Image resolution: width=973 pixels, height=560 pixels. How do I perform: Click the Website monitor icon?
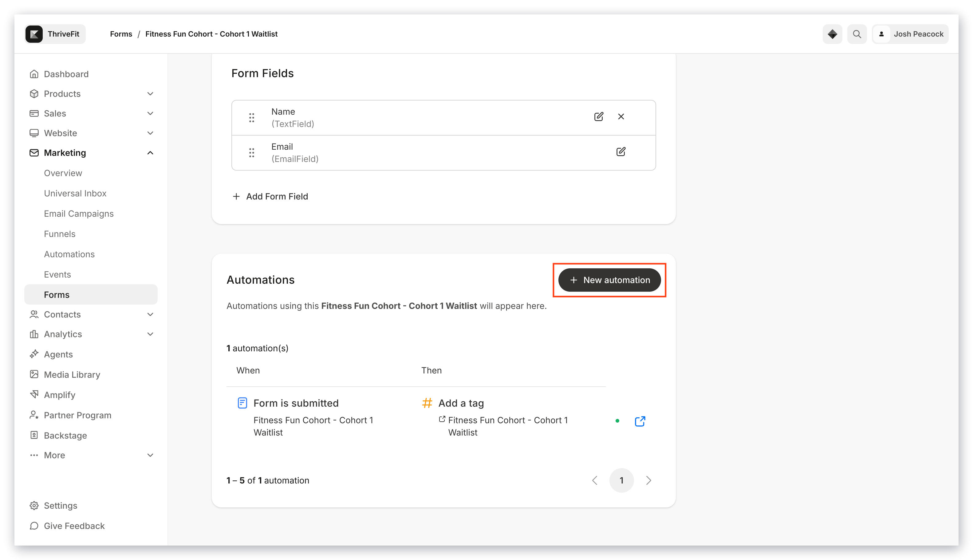(x=34, y=133)
